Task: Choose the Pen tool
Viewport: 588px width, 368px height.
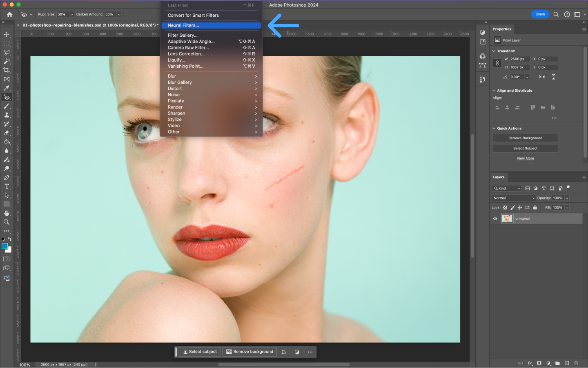Action: coord(7,177)
